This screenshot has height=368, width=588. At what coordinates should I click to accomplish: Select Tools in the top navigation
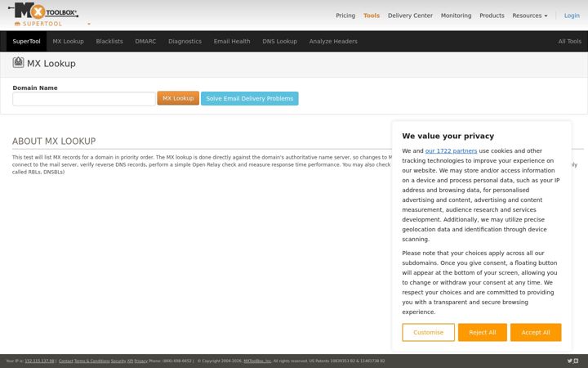pyautogui.click(x=372, y=16)
